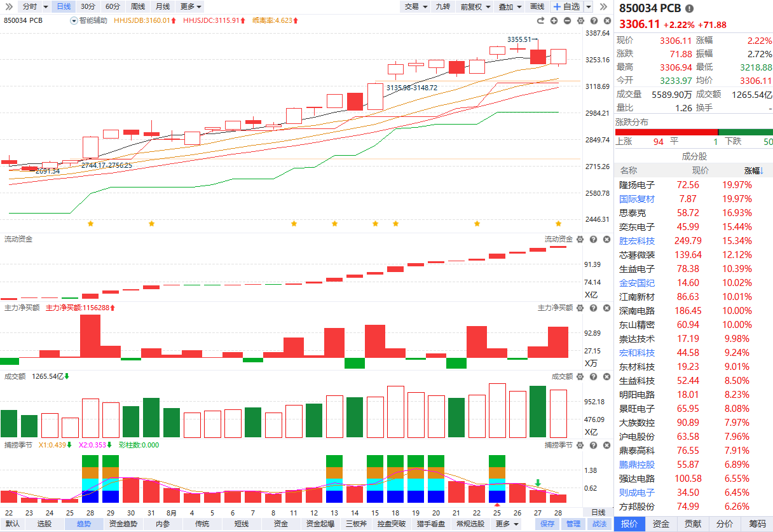Image resolution: width=773 pixels, height=532 pixels.
Task: Open help icon of the 成交额 panel
Action: tap(592, 376)
